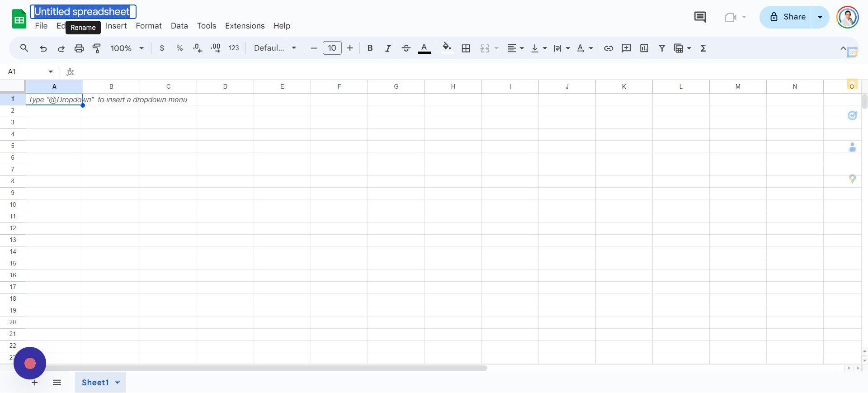The height and width of the screenshot is (393, 868).
Task: Open the text color picker
Action: click(x=424, y=48)
